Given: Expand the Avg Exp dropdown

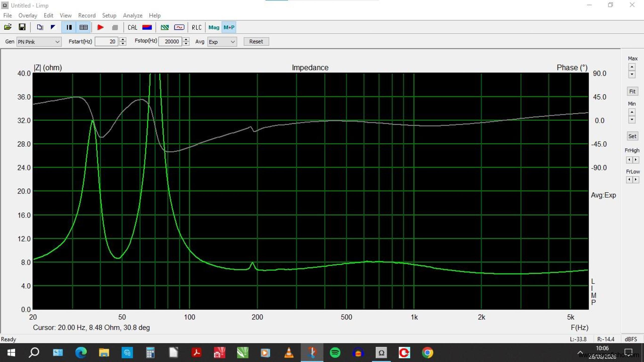Looking at the screenshot, I should point(222,42).
